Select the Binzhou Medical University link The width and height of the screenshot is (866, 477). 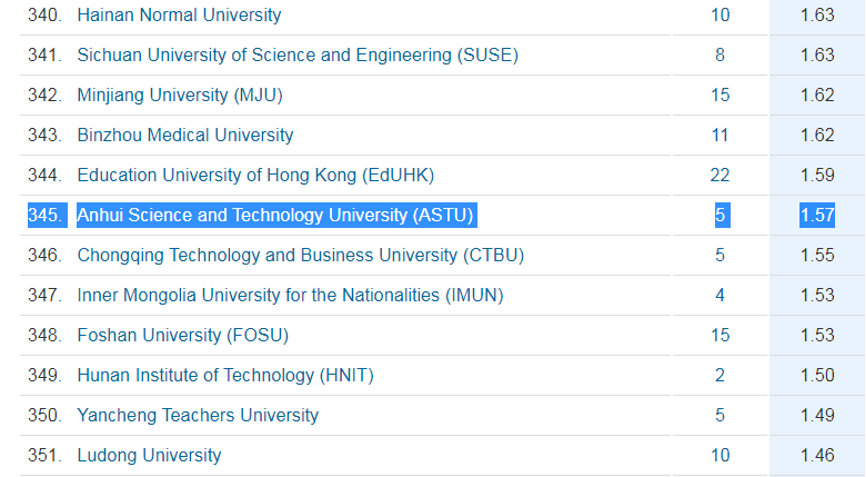[x=185, y=135]
